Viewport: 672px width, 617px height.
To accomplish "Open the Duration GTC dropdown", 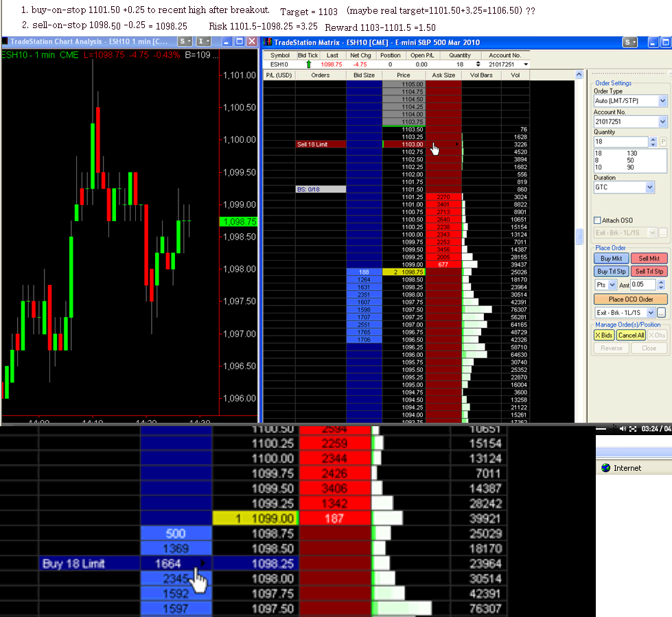I will pos(650,187).
